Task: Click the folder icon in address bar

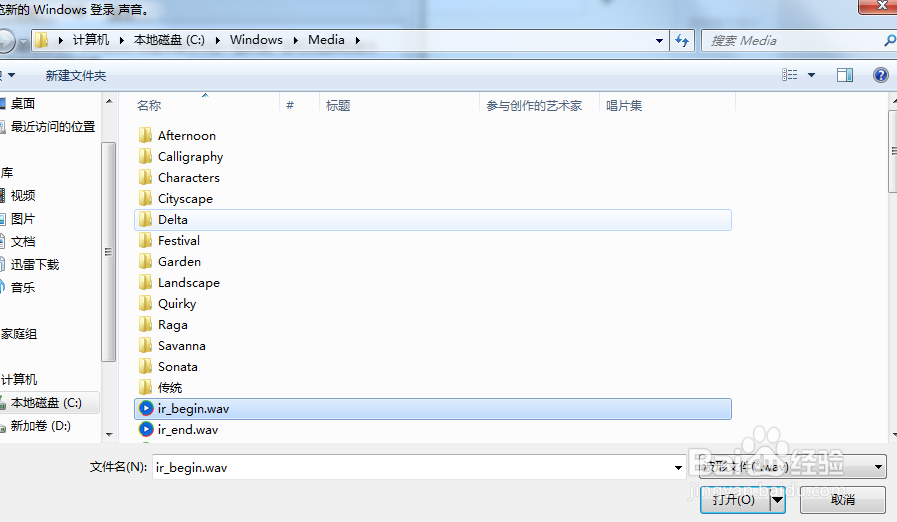Action: pyautogui.click(x=41, y=40)
